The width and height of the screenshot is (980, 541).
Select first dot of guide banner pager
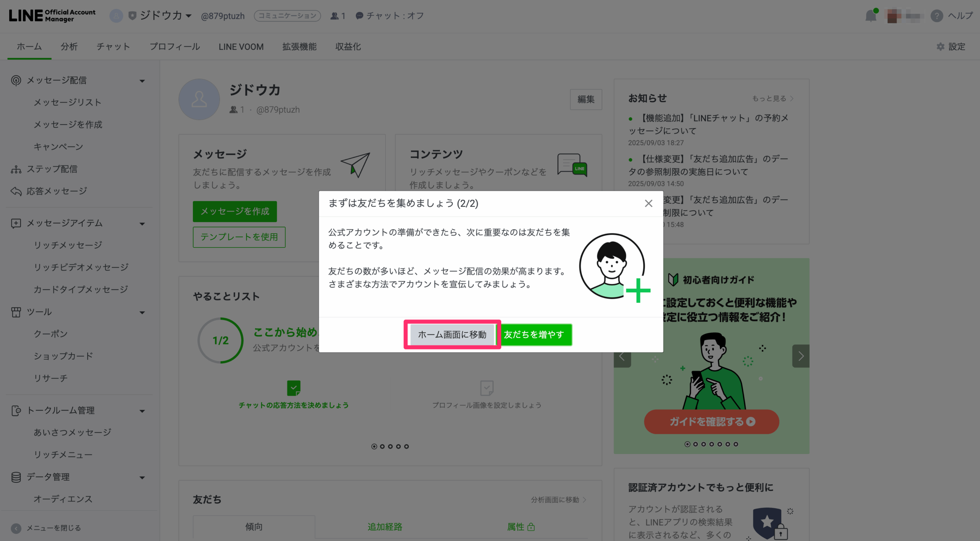click(687, 444)
